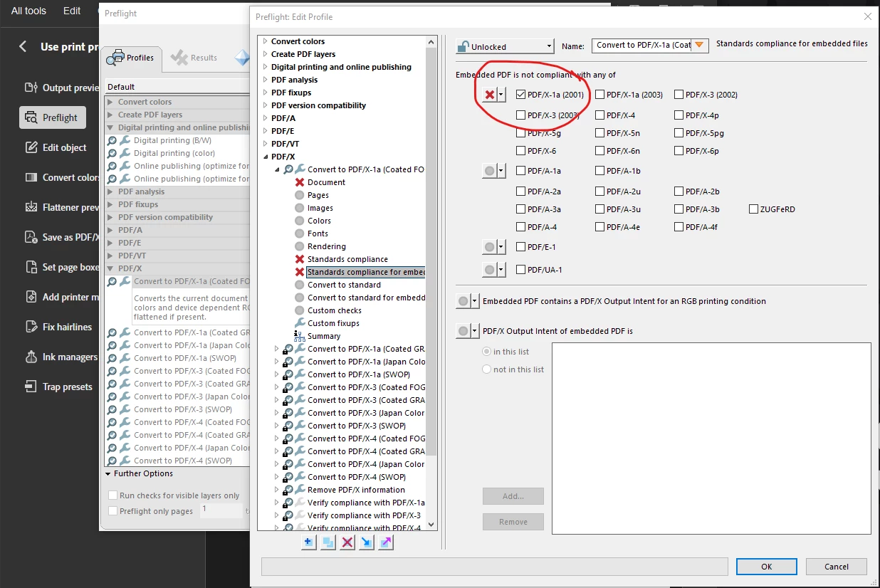Enable the PDF/A-1b checkbox

click(x=600, y=171)
